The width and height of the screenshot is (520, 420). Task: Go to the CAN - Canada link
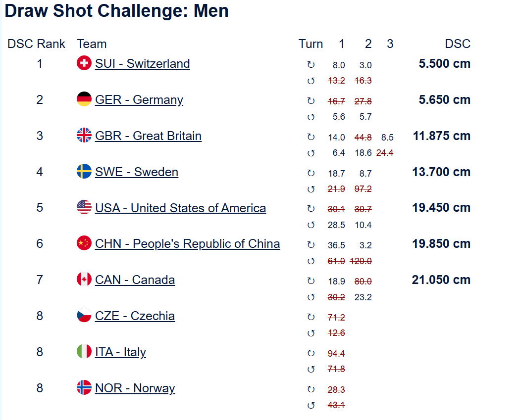click(135, 280)
